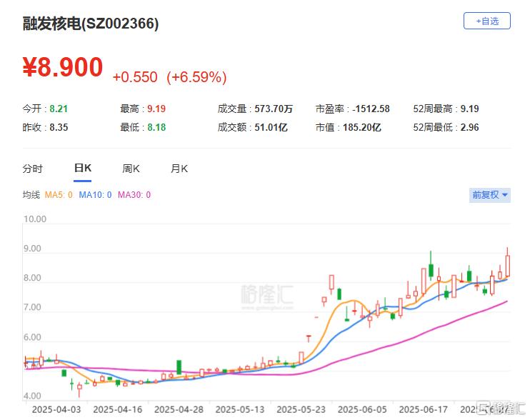530x420 pixels.
Task: Toggle the MA30 moving average label
Action: 134,195
